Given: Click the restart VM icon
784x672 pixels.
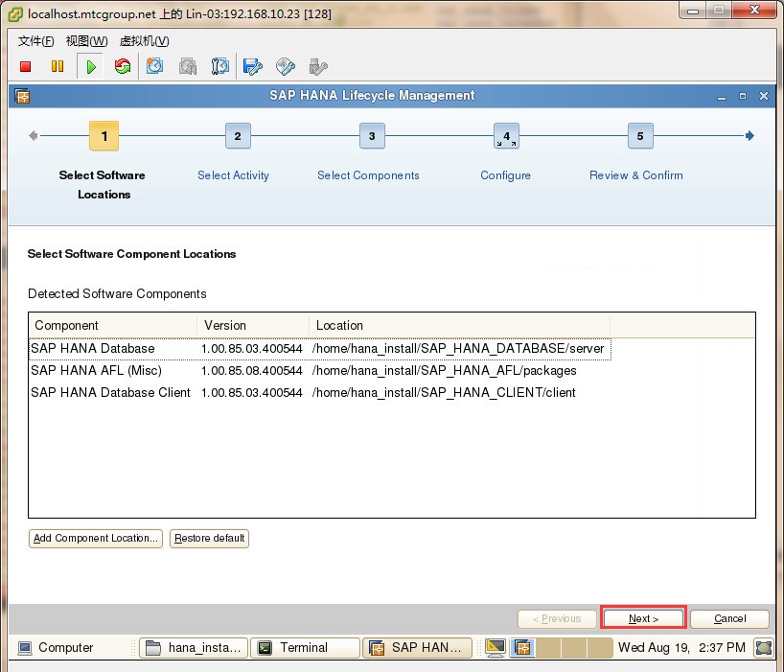Looking at the screenshot, I should [122, 66].
